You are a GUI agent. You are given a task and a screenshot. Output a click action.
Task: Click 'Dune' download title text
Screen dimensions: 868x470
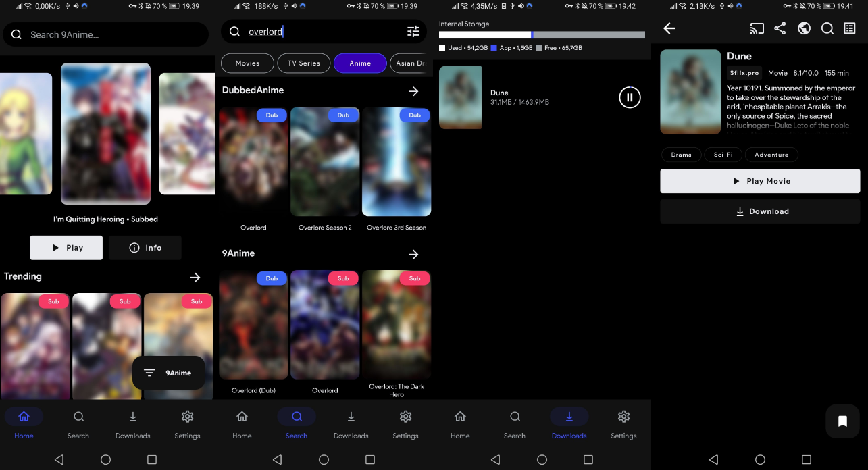click(499, 93)
